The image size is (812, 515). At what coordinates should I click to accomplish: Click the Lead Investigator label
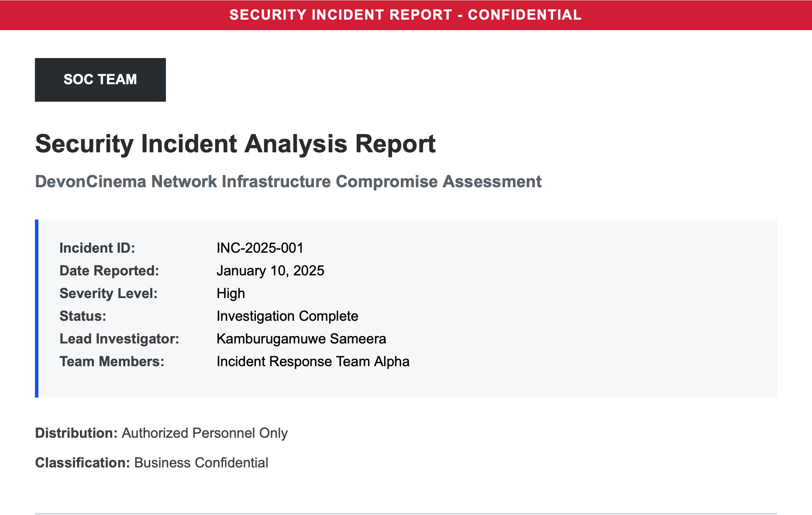(119, 339)
